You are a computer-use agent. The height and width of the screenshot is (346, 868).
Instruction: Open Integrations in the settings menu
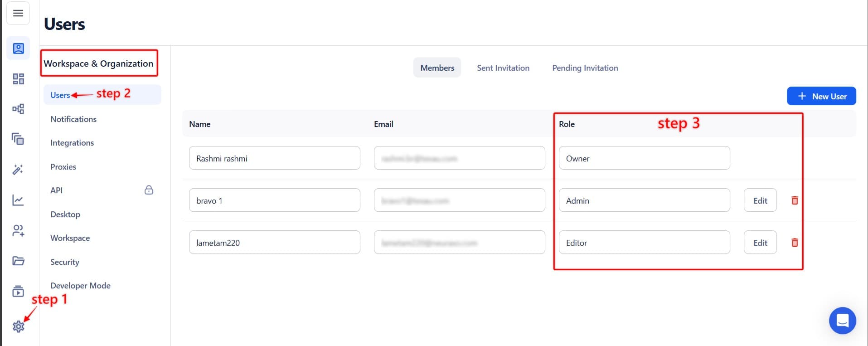click(x=72, y=143)
